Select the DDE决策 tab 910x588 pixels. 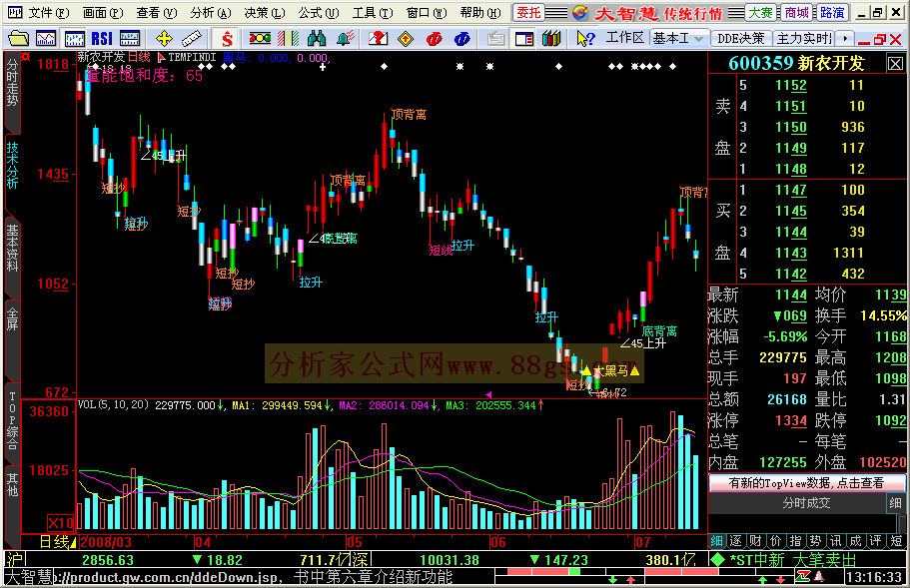[x=741, y=39]
